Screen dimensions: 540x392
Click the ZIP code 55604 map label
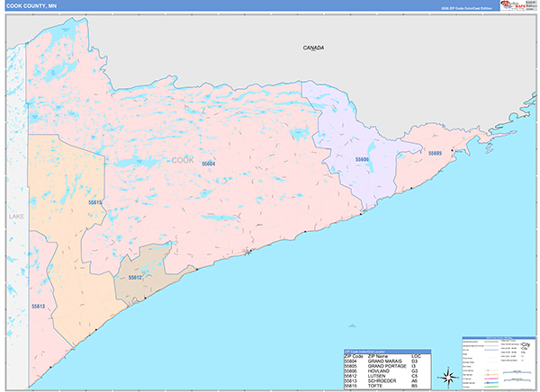tap(209, 164)
